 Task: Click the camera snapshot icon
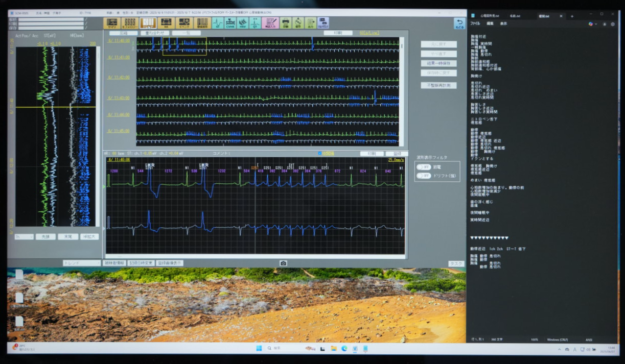[283, 263]
